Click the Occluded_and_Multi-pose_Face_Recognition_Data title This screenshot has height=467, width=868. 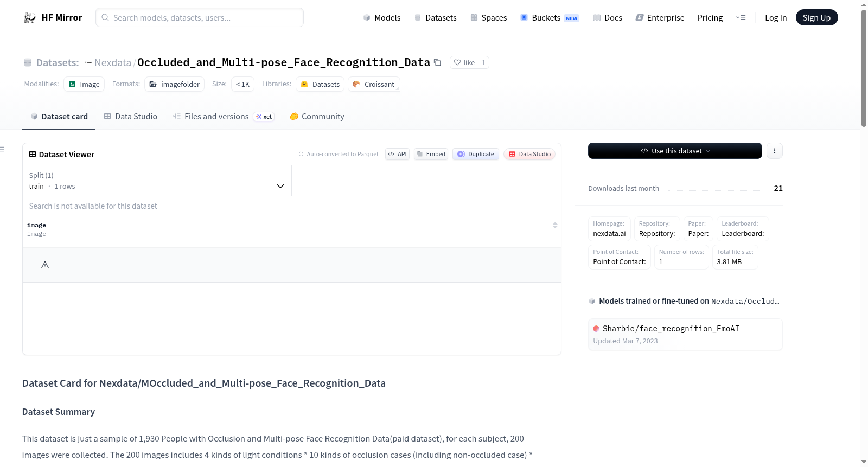tap(284, 62)
